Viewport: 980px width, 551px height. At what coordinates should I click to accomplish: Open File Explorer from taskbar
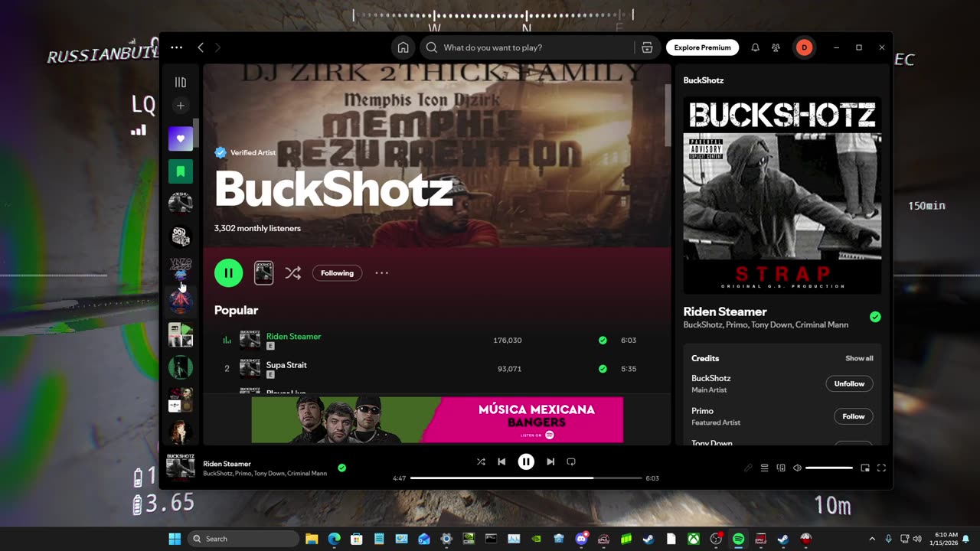[312, 539]
